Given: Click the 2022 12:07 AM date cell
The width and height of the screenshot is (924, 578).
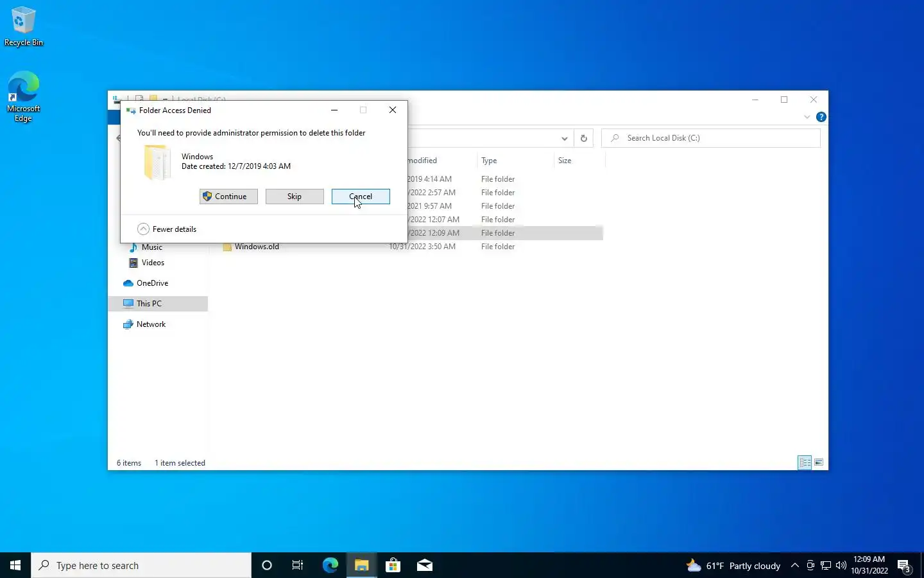Looking at the screenshot, I should tap(434, 220).
